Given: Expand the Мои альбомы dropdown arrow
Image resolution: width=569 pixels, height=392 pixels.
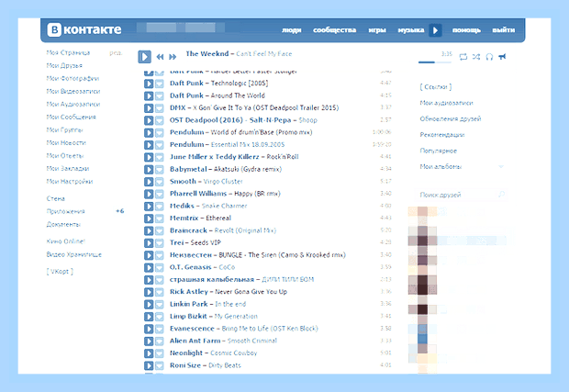Looking at the screenshot, I should coord(501,167).
